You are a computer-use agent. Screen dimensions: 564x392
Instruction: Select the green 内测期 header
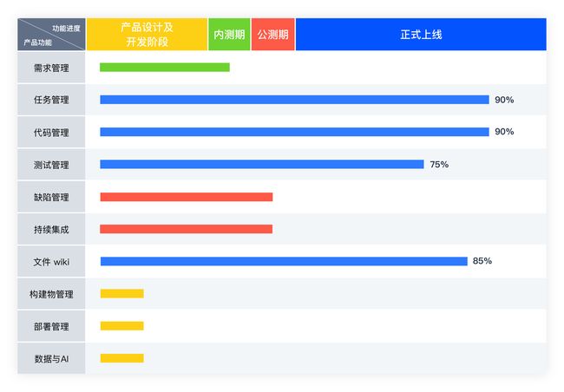(x=229, y=35)
